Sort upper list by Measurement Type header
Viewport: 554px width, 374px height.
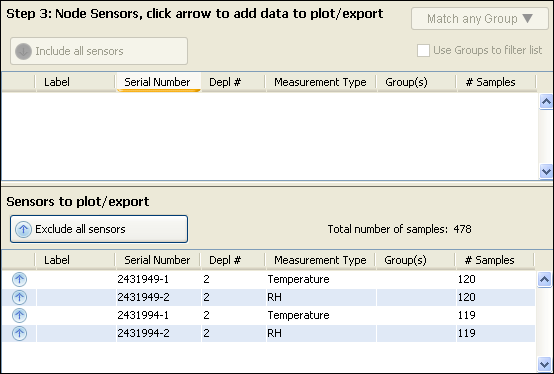pos(320,82)
